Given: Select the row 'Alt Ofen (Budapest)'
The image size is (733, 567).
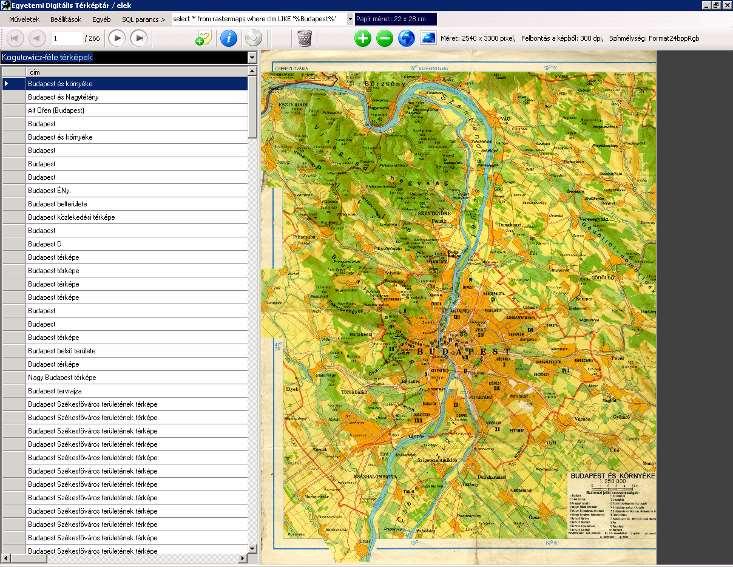Looking at the screenshot, I should pyautogui.click(x=137, y=110).
